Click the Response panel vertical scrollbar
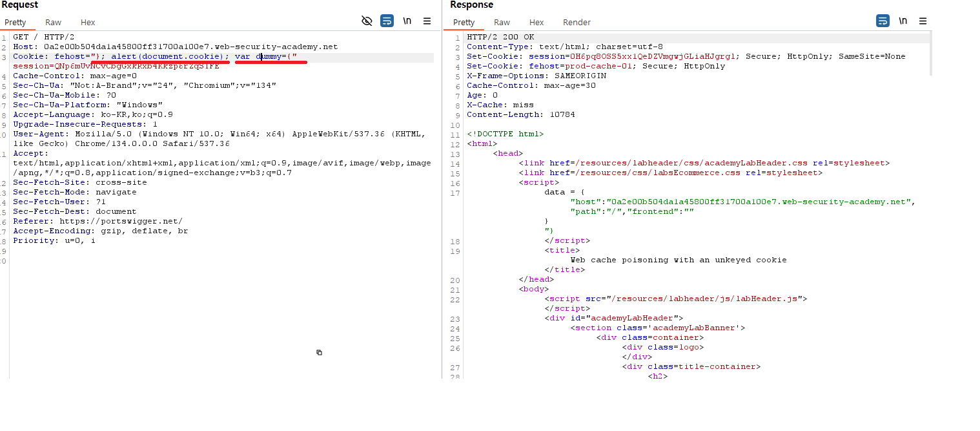Viewport: 980px width, 431px height. click(x=930, y=54)
